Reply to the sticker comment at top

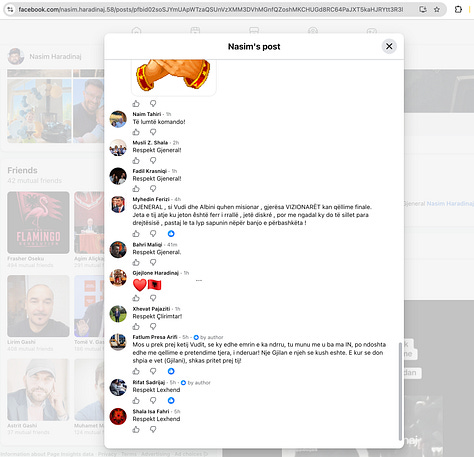coord(153,104)
